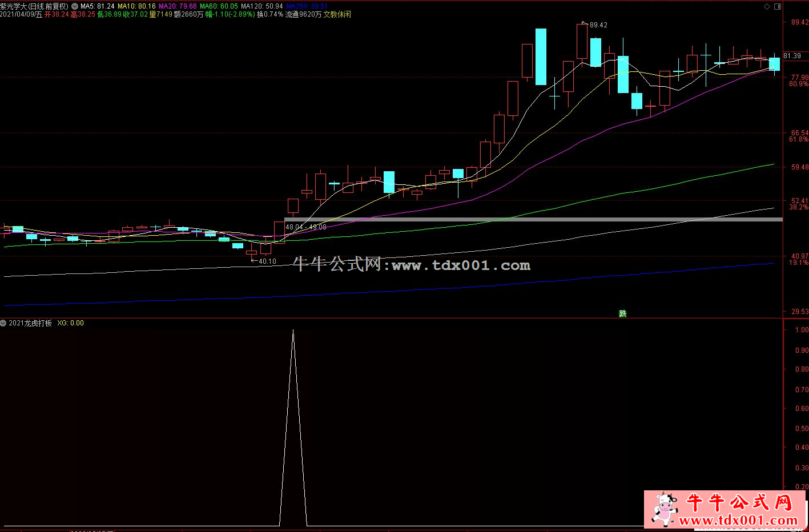Click the green 跌 marker on chart
The image size is (809, 532).
click(x=622, y=313)
